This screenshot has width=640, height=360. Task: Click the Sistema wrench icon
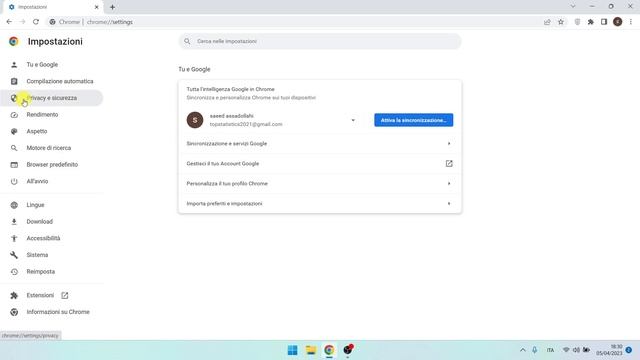(14, 255)
